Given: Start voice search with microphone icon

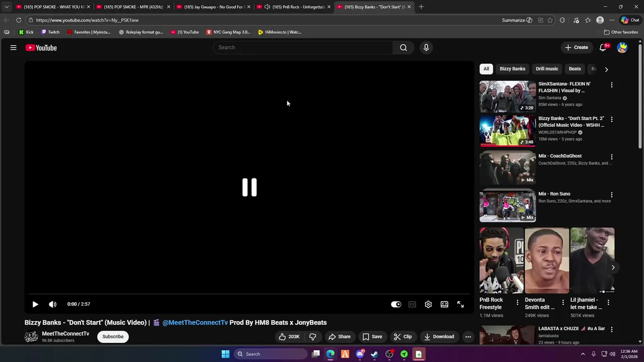Looking at the screenshot, I should 426,47.
